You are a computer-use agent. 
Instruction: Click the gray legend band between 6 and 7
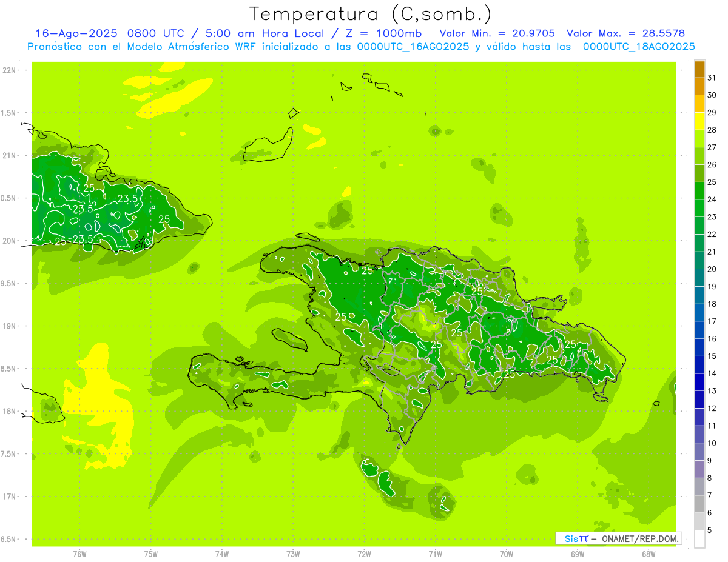(699, 504)
